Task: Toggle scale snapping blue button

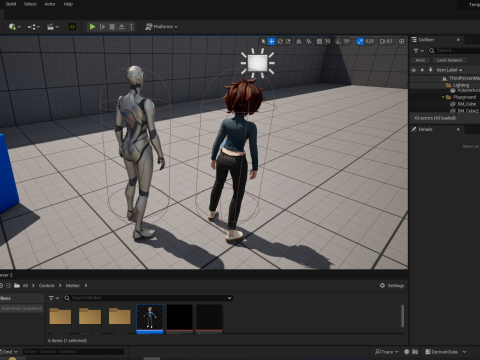Action: [x=360, y=41]
